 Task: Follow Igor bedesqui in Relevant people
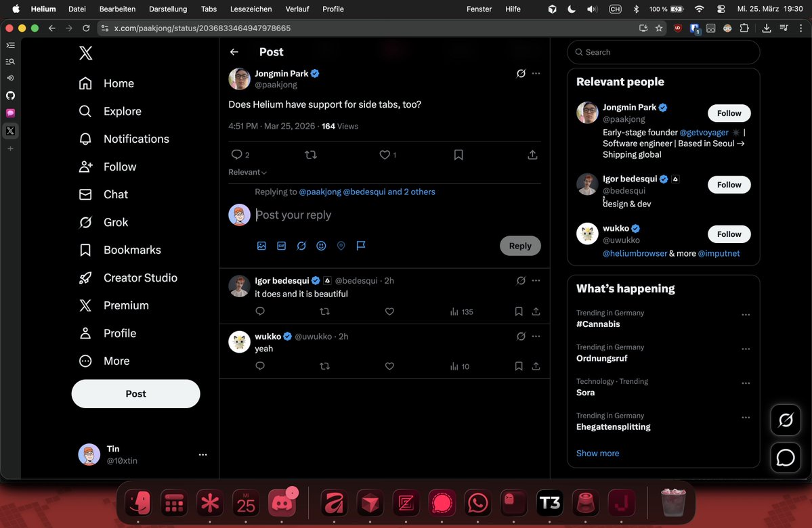(729, 185)
